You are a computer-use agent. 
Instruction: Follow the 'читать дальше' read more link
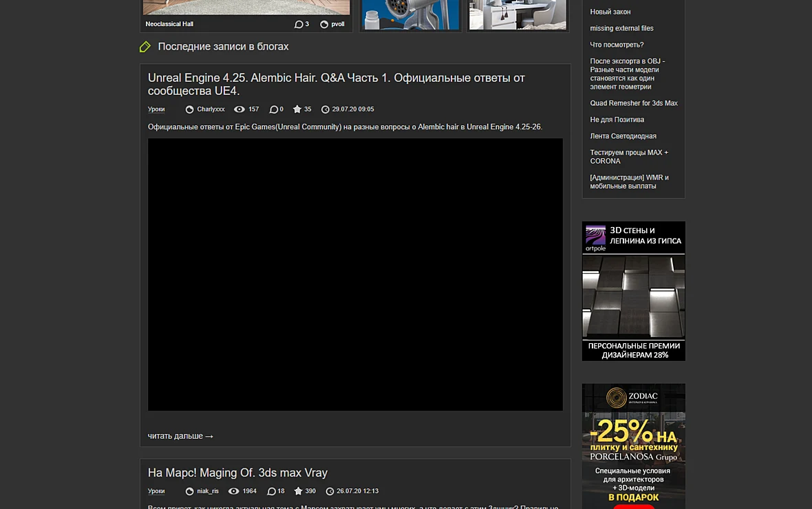point(180,436)
